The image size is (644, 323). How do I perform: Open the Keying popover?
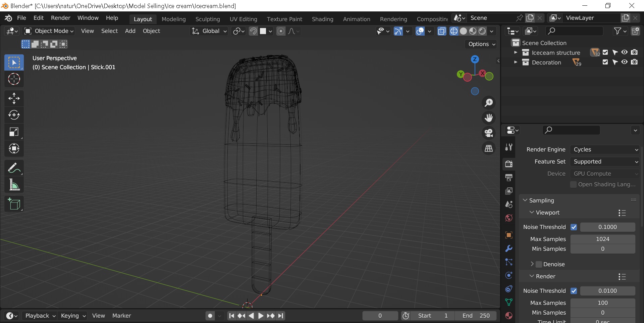pos(73,316)
